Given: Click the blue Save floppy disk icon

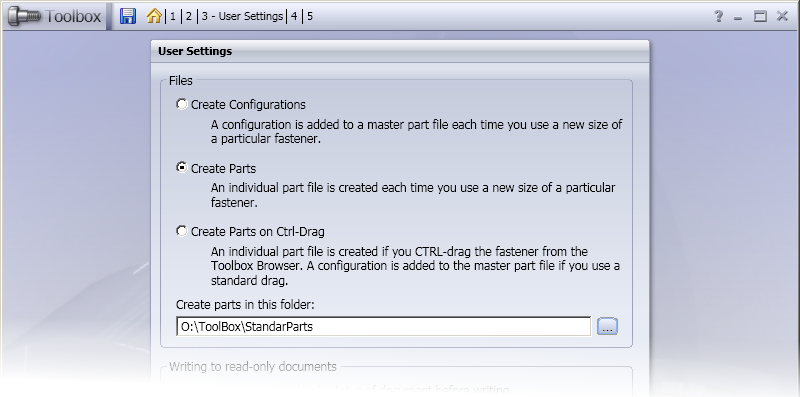Looking at the screenshot, I should 128,16.
